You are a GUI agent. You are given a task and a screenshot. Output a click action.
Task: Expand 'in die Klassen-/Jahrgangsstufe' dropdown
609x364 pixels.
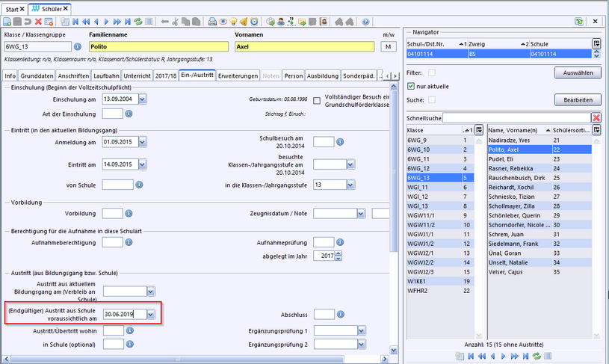349,185
